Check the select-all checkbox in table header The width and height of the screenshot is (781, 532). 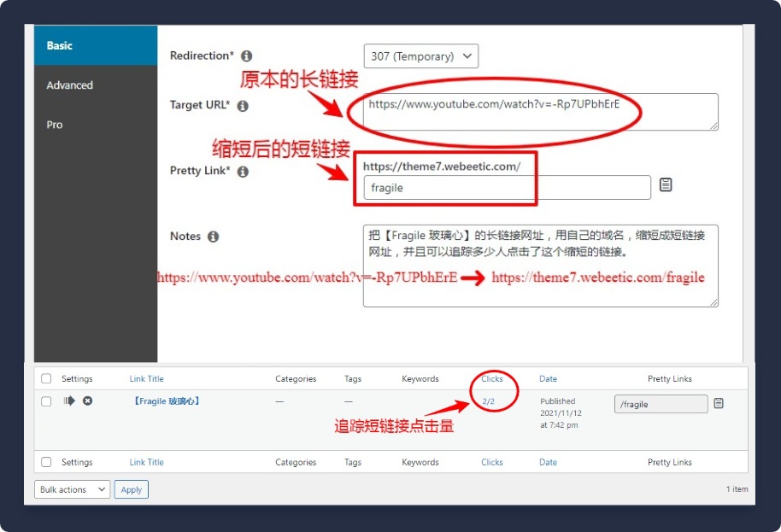point(46,379)
